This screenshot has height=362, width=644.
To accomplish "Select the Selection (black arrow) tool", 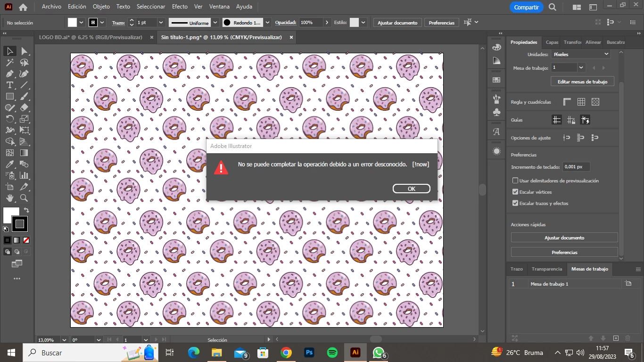I will (10, 51).
